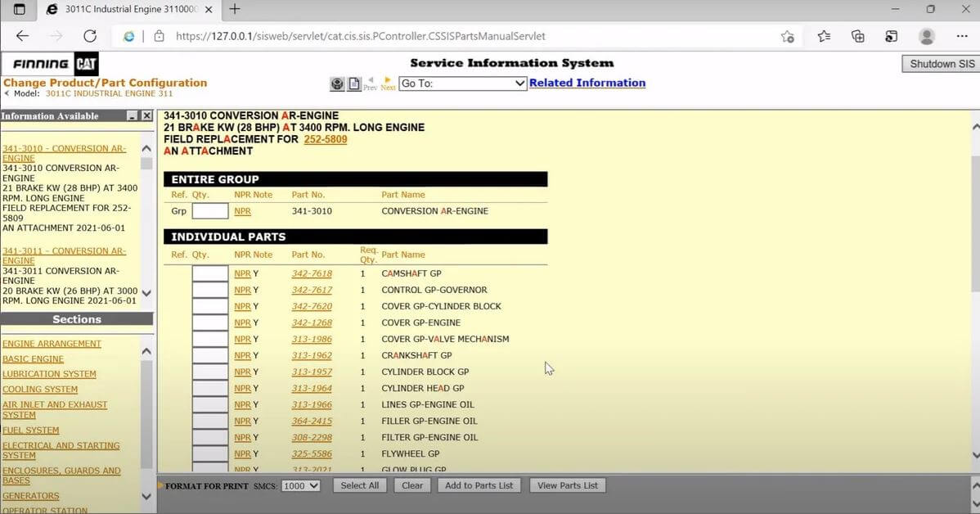Click the document page icon in toolbar
The height and width of the screenshot is (514, 980).
[354, 83]
